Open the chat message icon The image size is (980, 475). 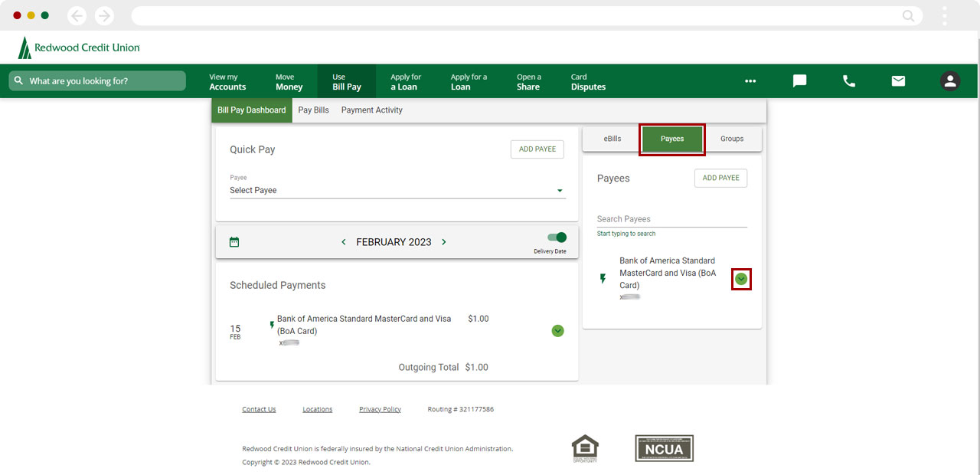(x=799, y=81)
